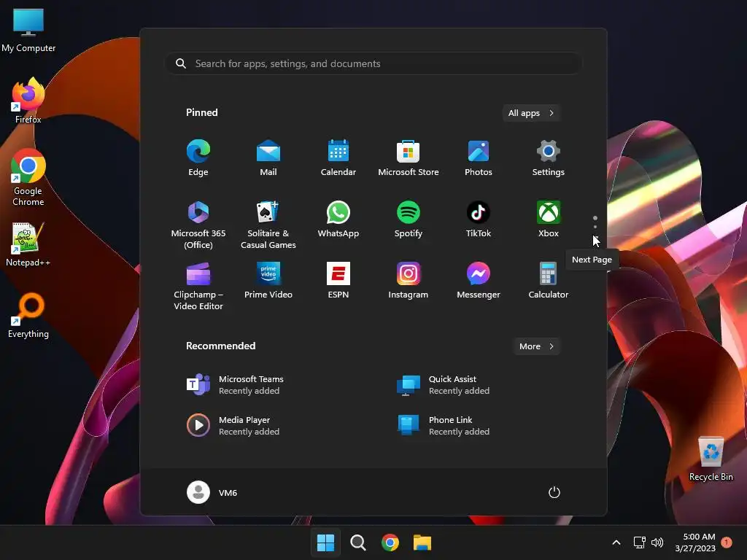
Task: Select the Google Chrome desktop shortcut
Action: coord(28,177)
